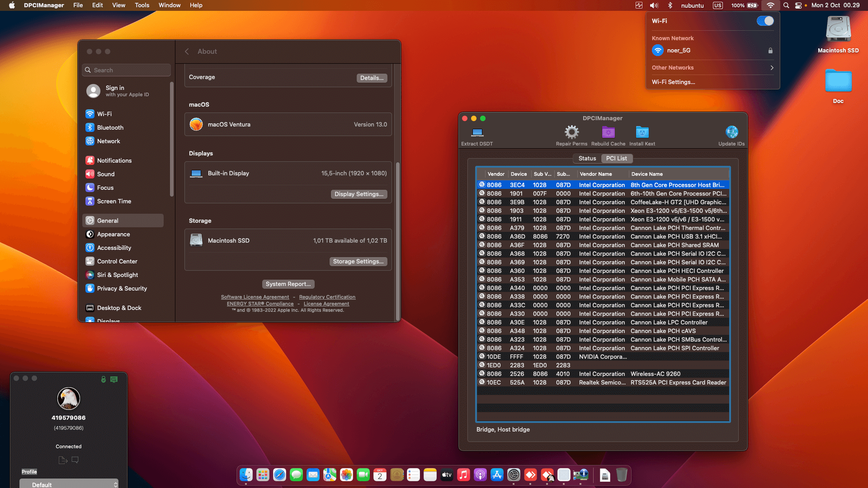Screen dimensions: 868x488
Task: Click the Extract DSDT icon in DPCIManager
Action: click(x=476, y=135)
